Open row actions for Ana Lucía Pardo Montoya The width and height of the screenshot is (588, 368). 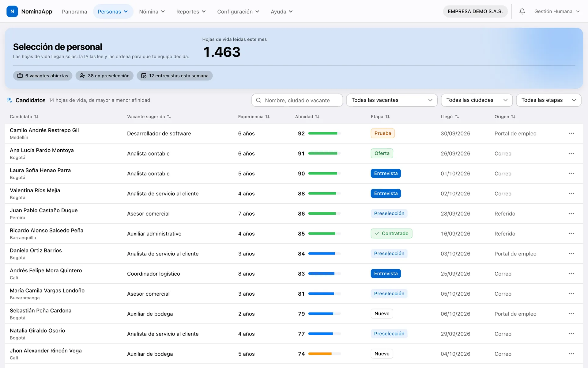click(x=571, y=153)
